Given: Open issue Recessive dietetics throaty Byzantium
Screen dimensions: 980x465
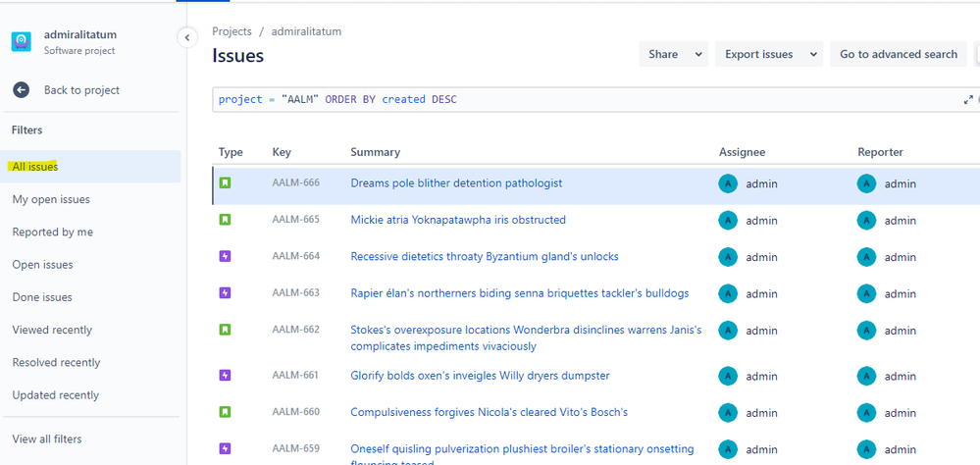Looking at the screenshot, I should pyautogui.click(x=485, y=256).
